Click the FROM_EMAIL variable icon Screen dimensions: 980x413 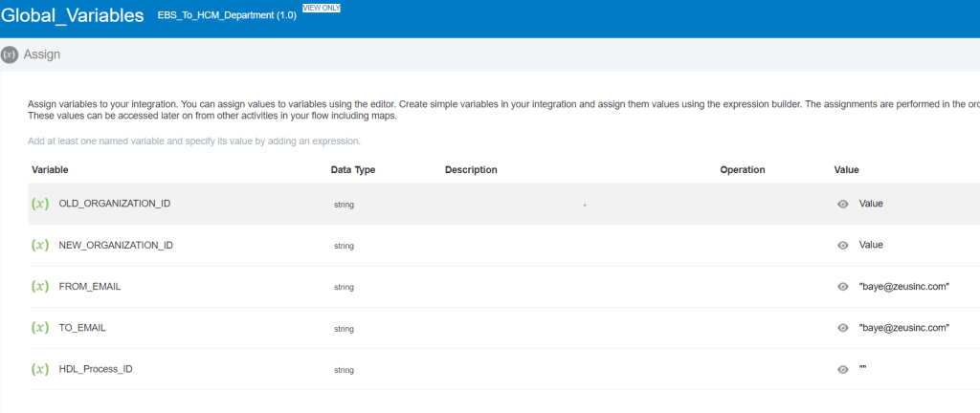pyautogui.click(x=40, y=286)
